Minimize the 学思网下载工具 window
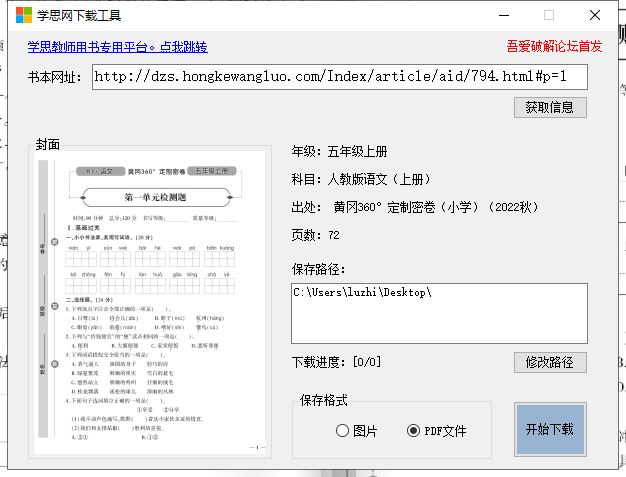 pyautogui.click(x=504, y=15)
